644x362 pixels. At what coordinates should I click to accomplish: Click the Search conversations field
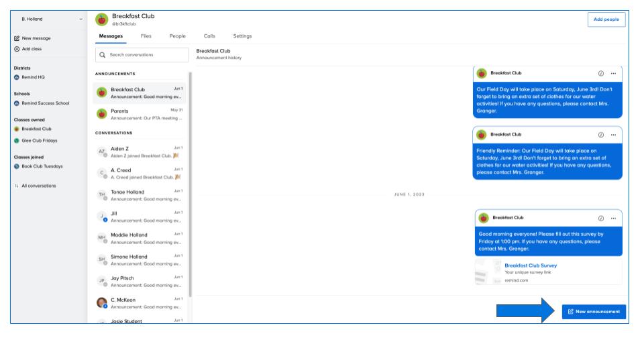[142, 55]
